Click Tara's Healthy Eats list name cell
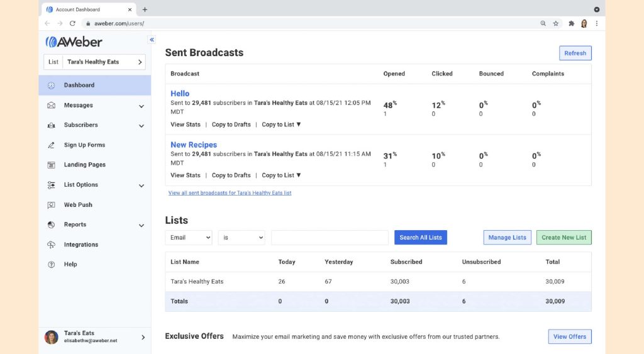644x354 pixels. (x=197, y=282)
